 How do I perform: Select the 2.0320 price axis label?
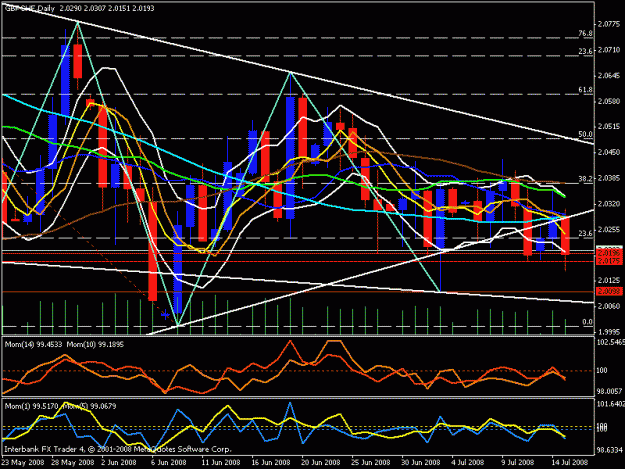pyautogui.click(x=609, y=204)
